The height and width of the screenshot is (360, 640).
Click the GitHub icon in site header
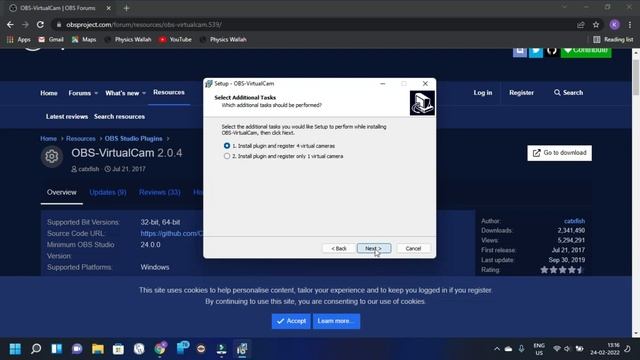(x=551, y=51)
